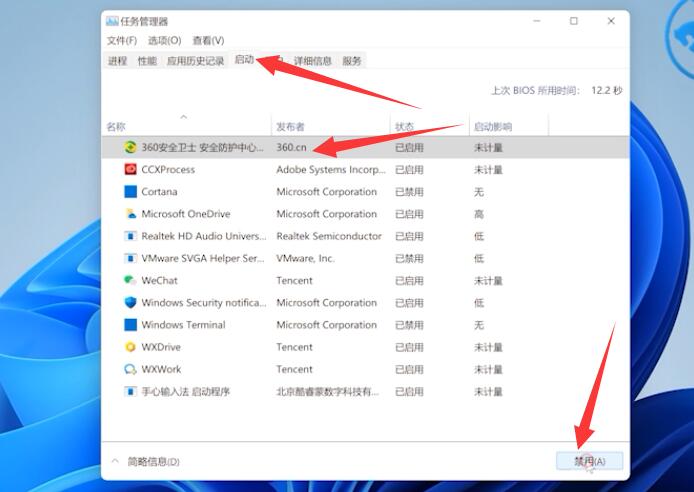Screen dimensions: 694x492
Task: Select the VMware SVGA Helper entry
Action: pyautogui.click(x=365, y=258)
